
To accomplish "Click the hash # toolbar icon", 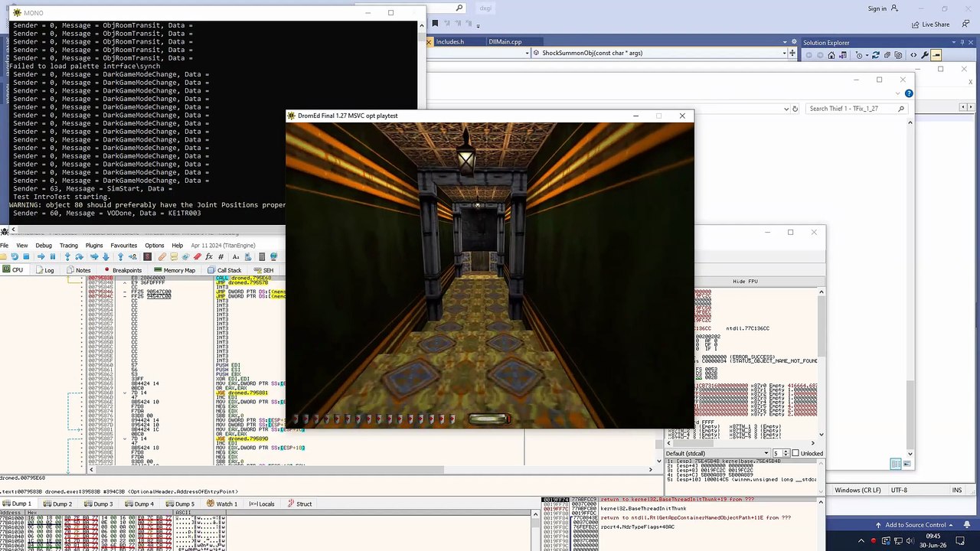I will coord(220,256).
